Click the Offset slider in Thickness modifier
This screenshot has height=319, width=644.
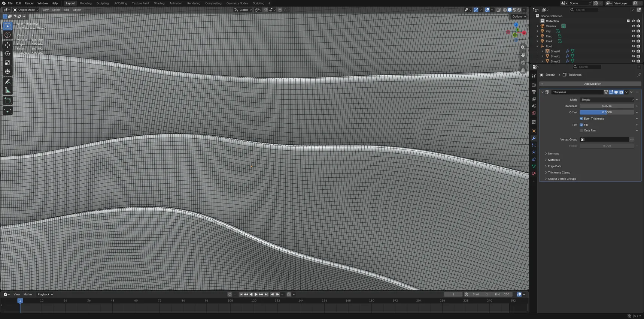[x=607, y=112]
